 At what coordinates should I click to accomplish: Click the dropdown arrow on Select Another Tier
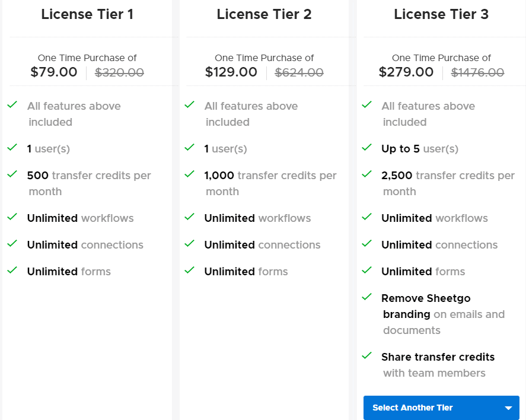pos(508,408)
